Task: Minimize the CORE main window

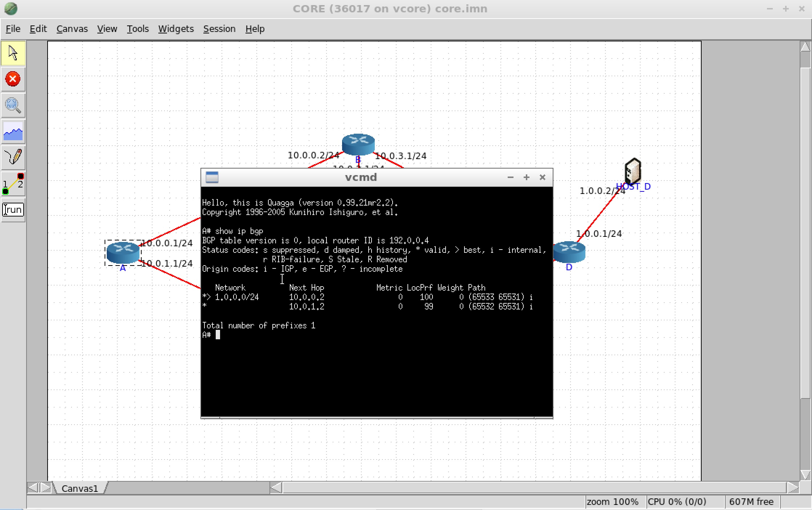Action: (770, 8)
